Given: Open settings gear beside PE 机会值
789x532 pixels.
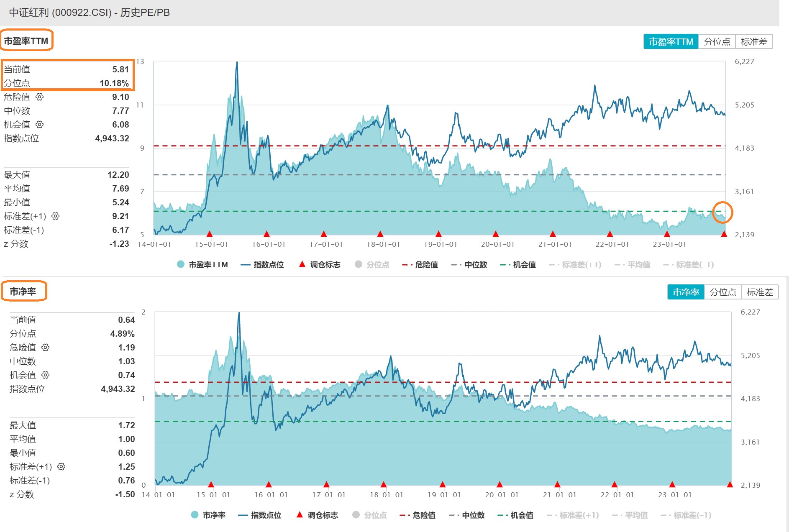Looking at the screenshot, I should (39, 125).
